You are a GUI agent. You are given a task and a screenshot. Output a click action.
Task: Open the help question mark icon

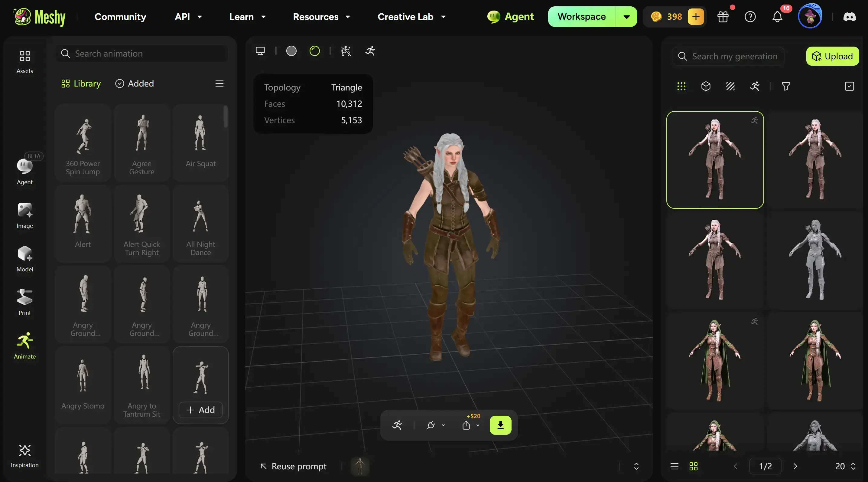750,17
